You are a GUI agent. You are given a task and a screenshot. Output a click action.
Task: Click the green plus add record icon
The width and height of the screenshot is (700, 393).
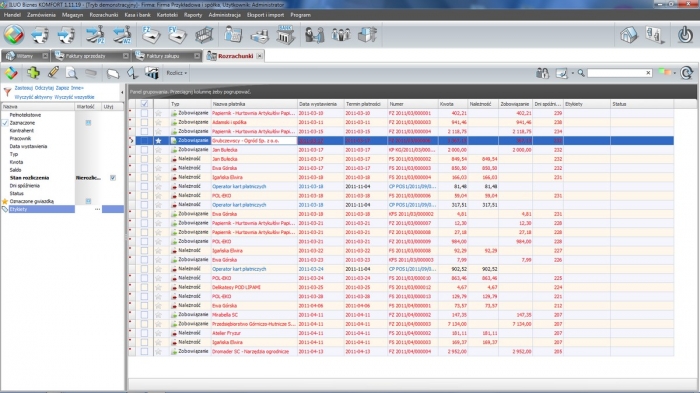pos(33,72)
